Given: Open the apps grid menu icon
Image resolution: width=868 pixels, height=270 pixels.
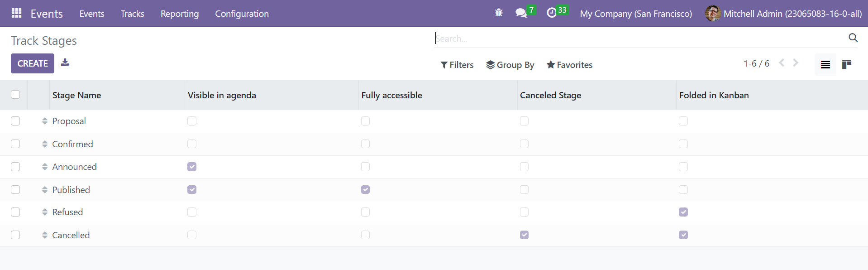Looking at the screenshot, I should coord(17,13).
